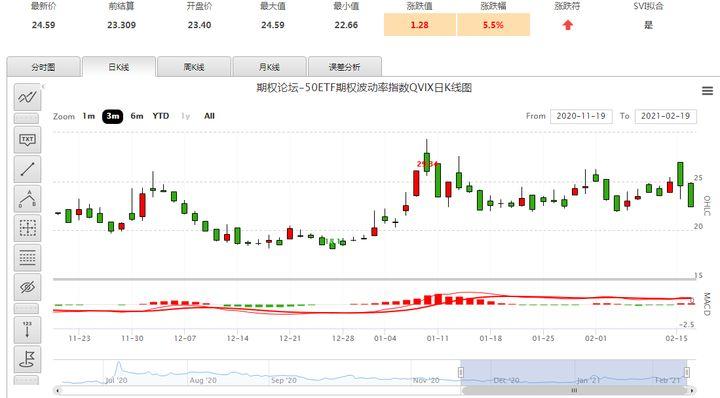
Task: Set zoom range to YTD
Action: (161, 116)
